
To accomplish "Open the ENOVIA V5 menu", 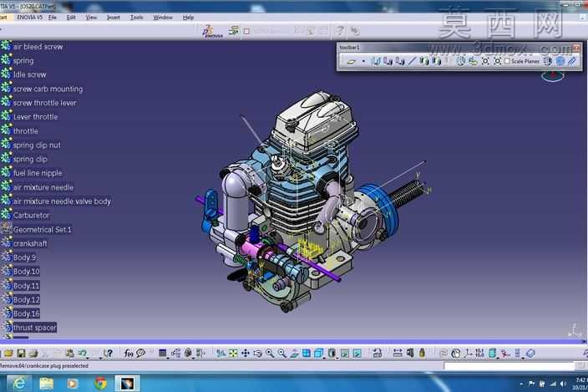I will [29, 18].
